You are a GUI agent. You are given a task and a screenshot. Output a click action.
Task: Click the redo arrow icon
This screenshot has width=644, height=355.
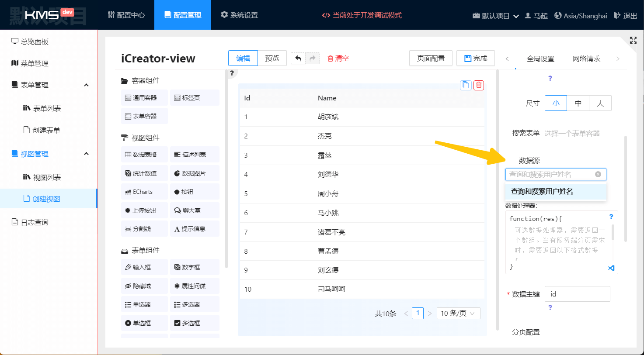(312, 58)
